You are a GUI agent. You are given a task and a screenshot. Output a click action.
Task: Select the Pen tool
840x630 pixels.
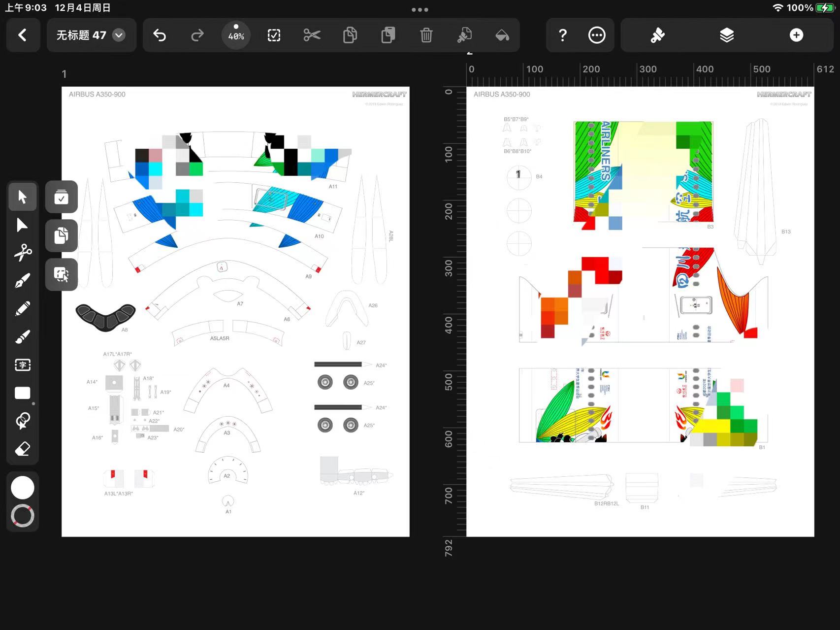click(23, 281)
